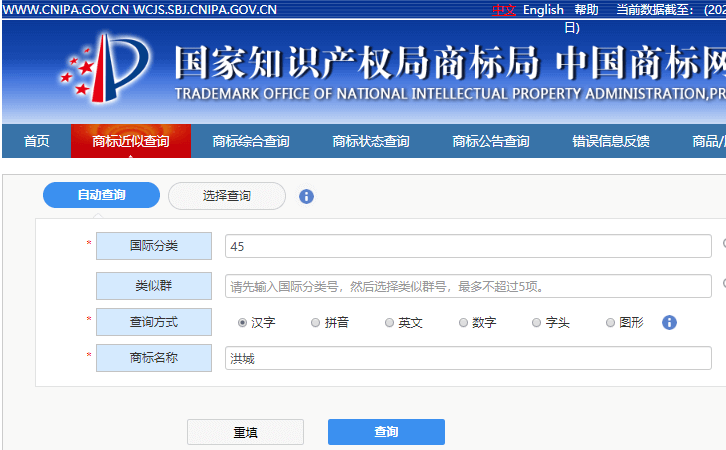Click the 商标名称 field label
Viewport: 726px width, 450px height.
pos(154,358)
